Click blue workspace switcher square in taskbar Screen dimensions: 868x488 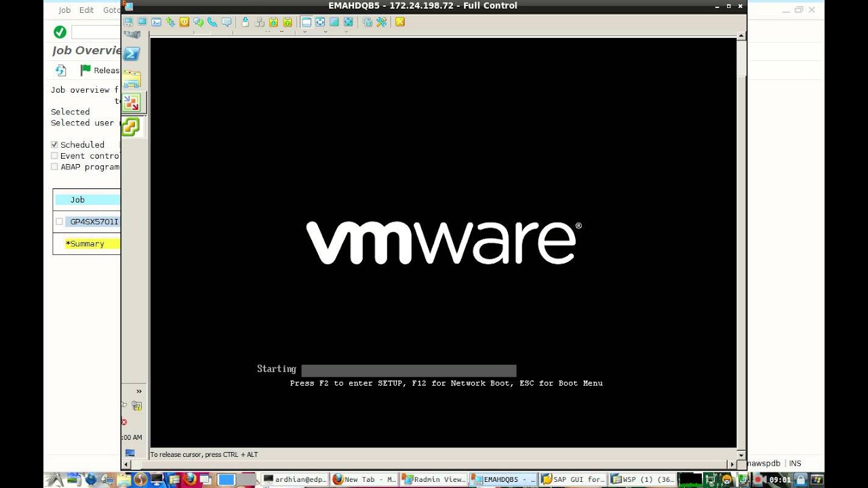click(x=226, y=479)
